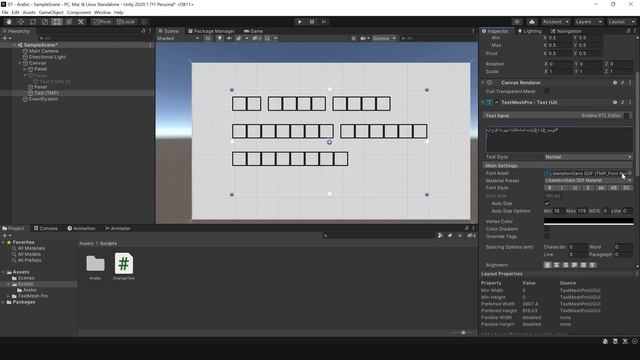Toggle the Local handle rotation button
Screen dimensions: 640x360
tap(126, 22)
